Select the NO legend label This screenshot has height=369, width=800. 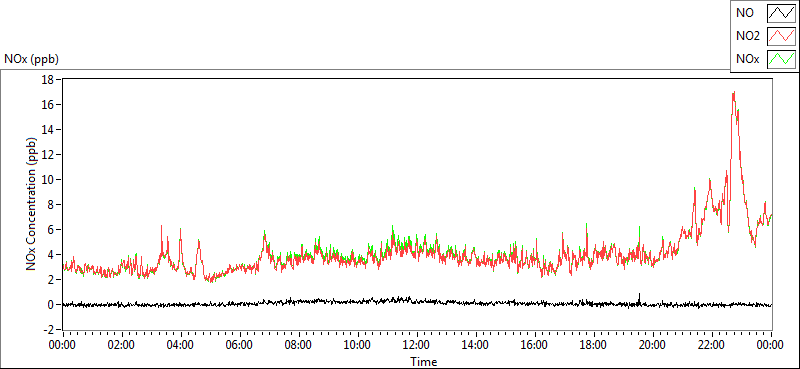[744, 13]
